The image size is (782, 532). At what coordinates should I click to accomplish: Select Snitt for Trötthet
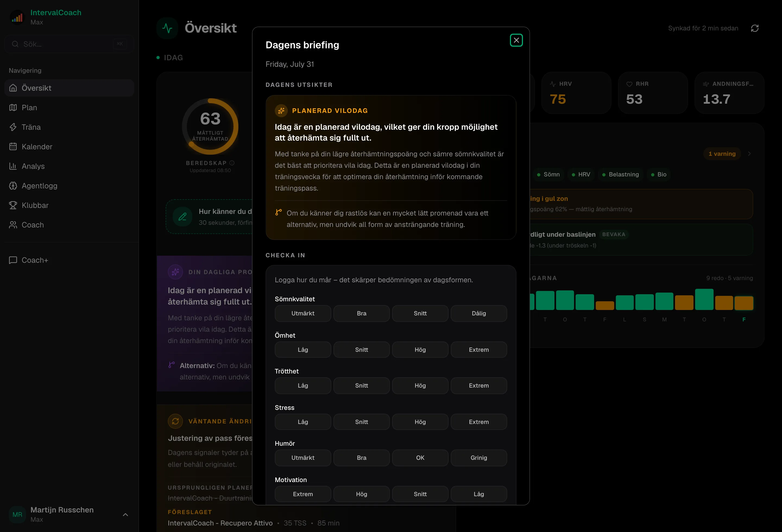coord(362,386)
